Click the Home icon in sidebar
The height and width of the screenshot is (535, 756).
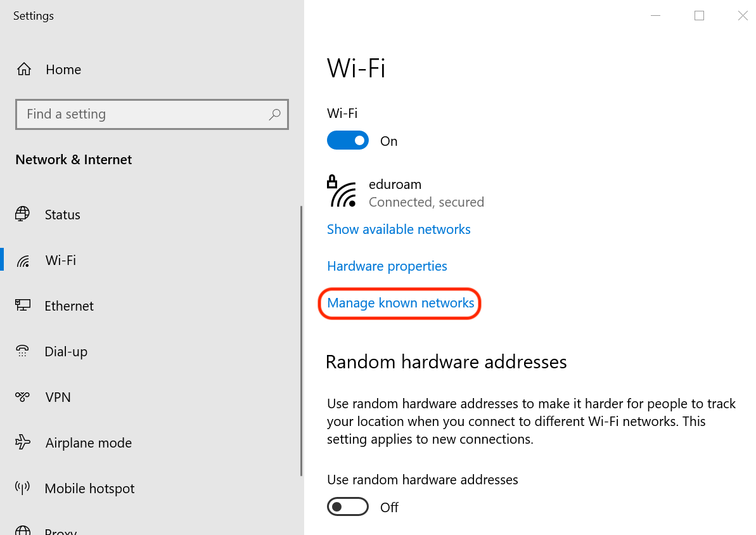24,69
